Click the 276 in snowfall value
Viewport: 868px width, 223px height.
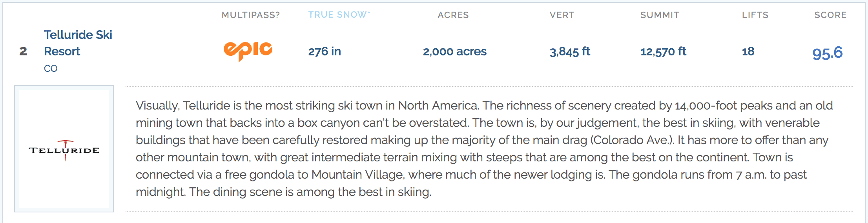(x=325, y=51)
